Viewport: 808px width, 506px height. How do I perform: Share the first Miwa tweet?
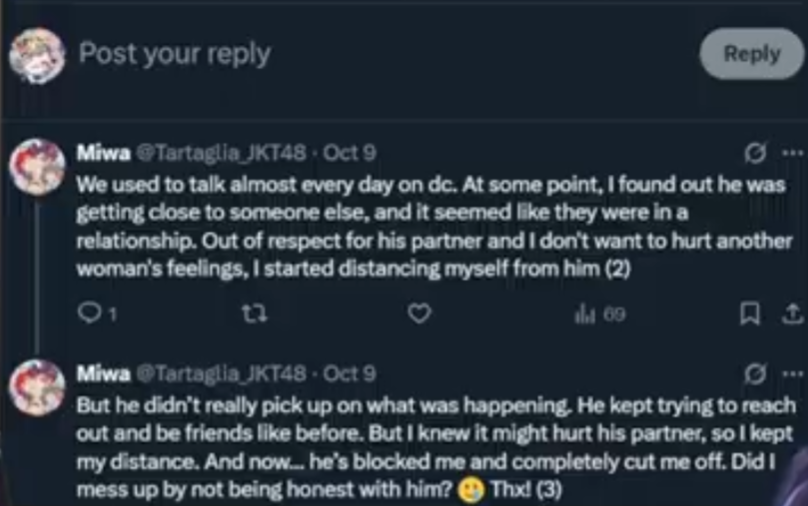[x=793, y=313]
